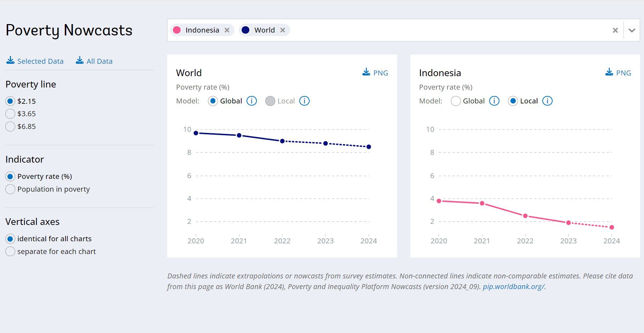Open the info tooltip for Indonesia's Local model
644x333 pixels.
(x=547, y=101)
